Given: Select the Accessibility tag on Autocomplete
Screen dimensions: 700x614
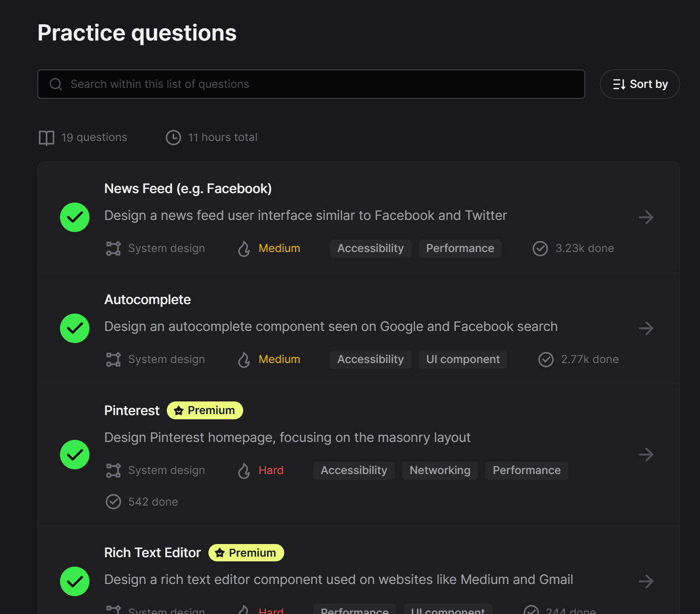Looking at the screenshot, I should click(x=370, y=359).
